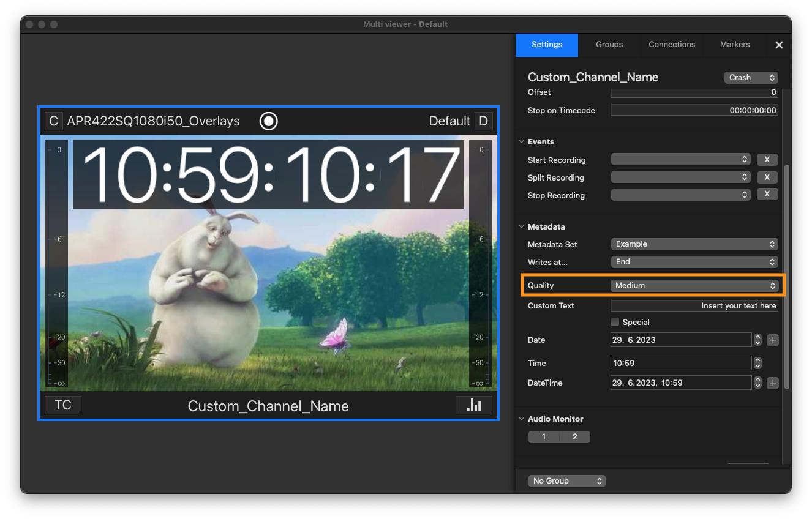This screenshot has width=812, height=519.
Task: Collapse the Metadata section
Action: point(522,226)
